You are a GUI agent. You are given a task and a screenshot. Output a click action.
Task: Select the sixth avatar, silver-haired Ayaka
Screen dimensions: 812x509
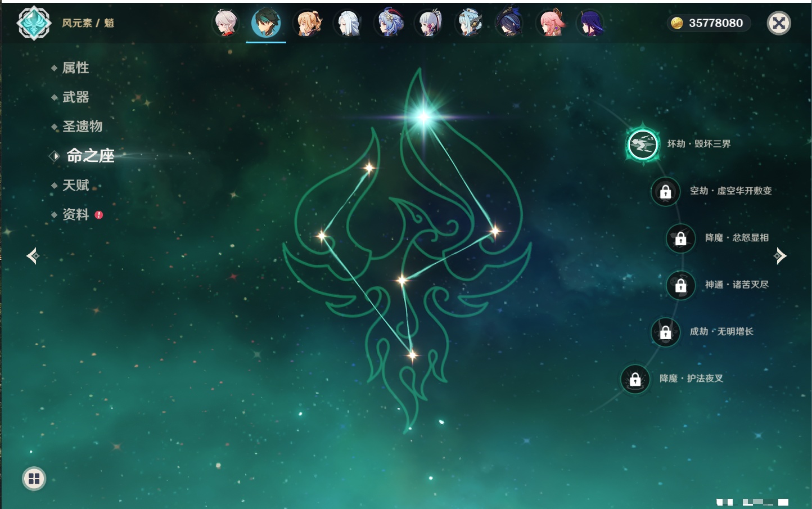coord(429,23)
